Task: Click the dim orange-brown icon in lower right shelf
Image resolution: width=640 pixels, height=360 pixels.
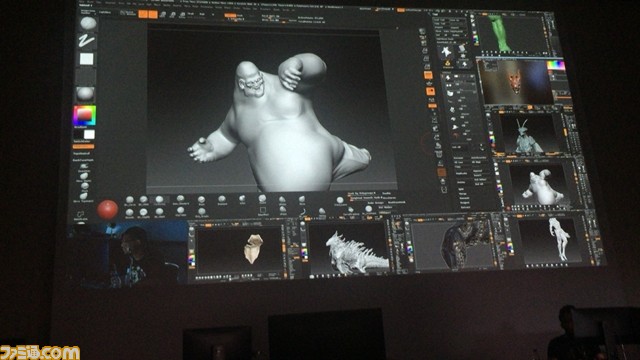Action: pyautogui.click(x=442, y=173)
